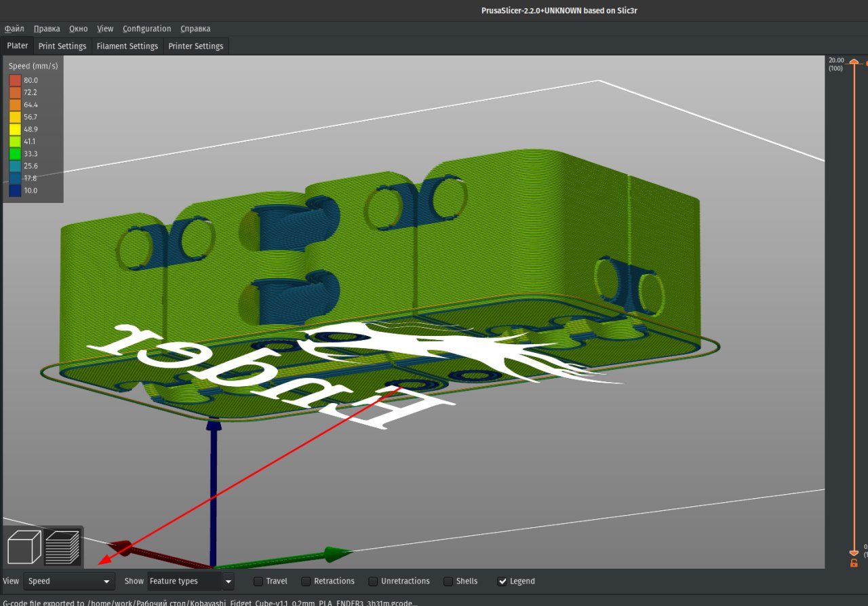Image resolution: width=868 pixels, height=606 pixels.
Task: Open the View menu
Action: click(x=105, y=29)
